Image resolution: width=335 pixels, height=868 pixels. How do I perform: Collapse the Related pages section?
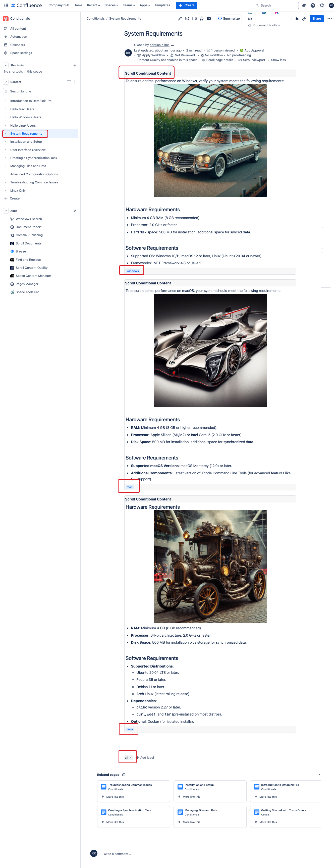click(319, 775)
